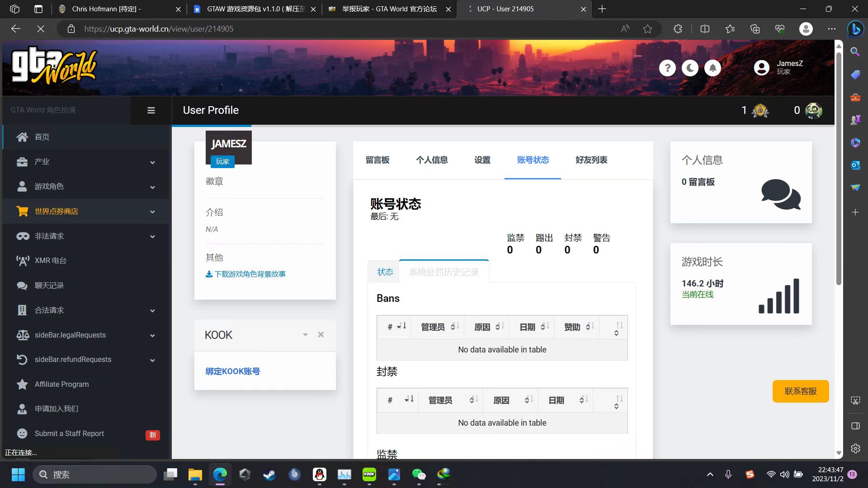The width and height of the screenshot is (868, 488).
Task: Click the home icon in sidebar
Action: [x=22, y=137]
